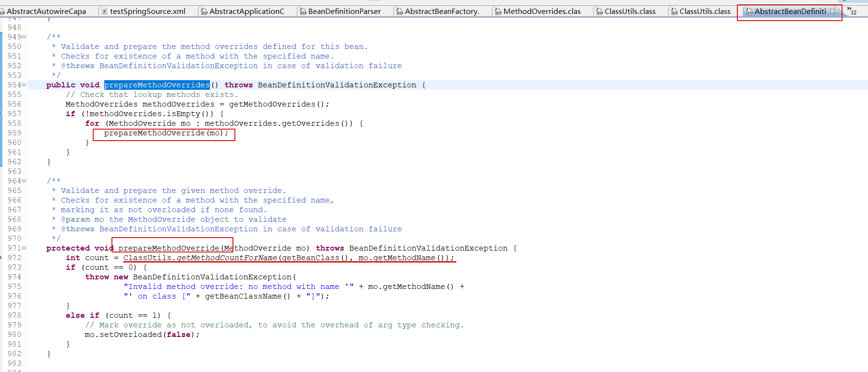Click line number 972 in the gutter
Image resolution: width=868 pixels, height=372 pixels.
pos(14,258)
